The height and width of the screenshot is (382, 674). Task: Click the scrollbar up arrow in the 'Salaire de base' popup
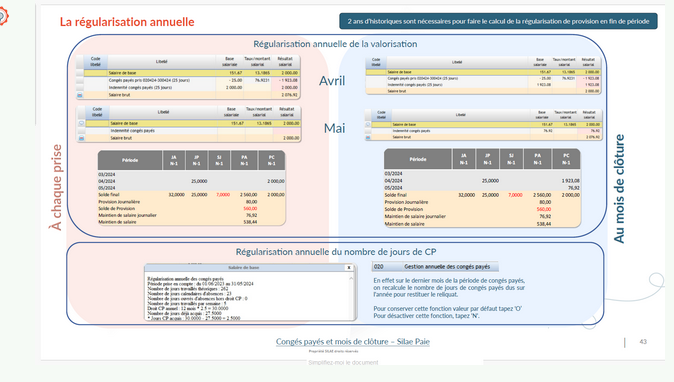[351, 278]
